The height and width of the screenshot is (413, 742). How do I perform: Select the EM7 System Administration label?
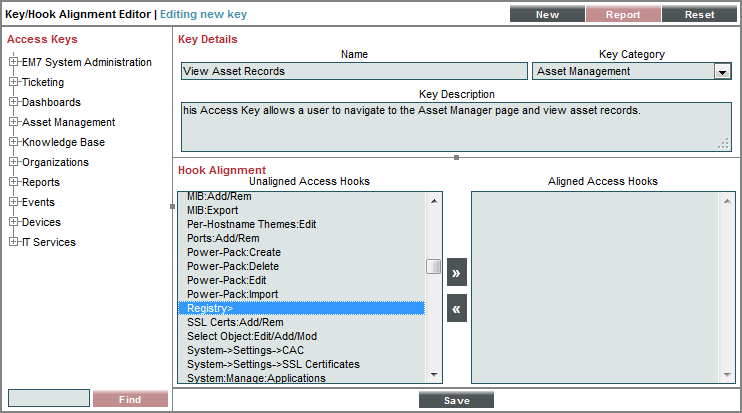87,62
